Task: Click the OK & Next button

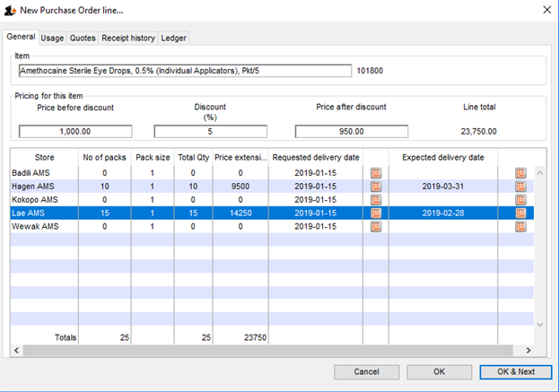Action: point(515,371)
